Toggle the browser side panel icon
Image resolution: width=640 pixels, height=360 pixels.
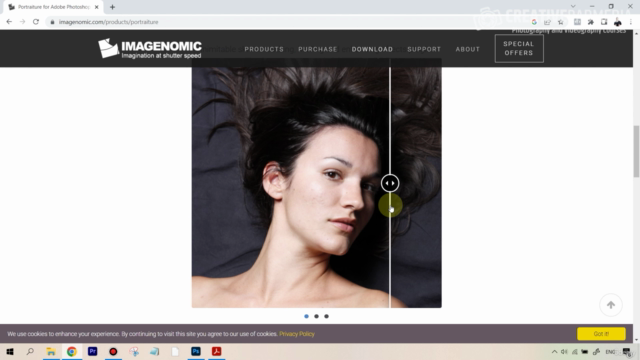point(604,22)
